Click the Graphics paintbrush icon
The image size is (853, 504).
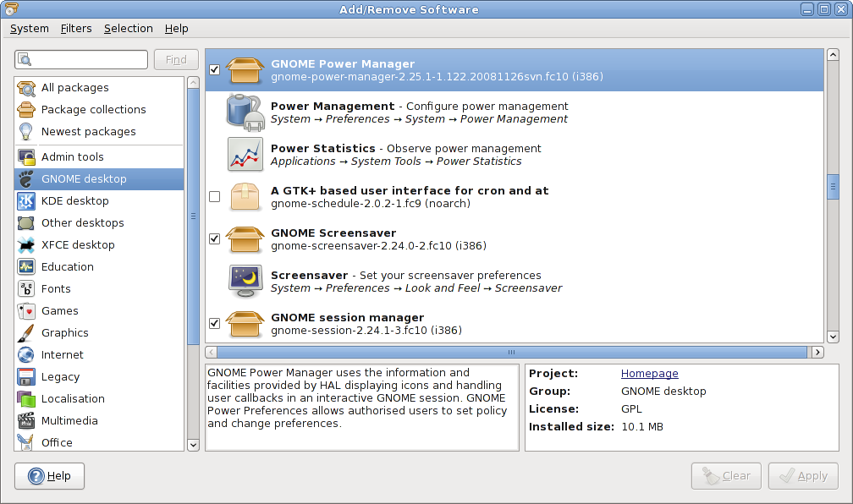tap(26, 332)
